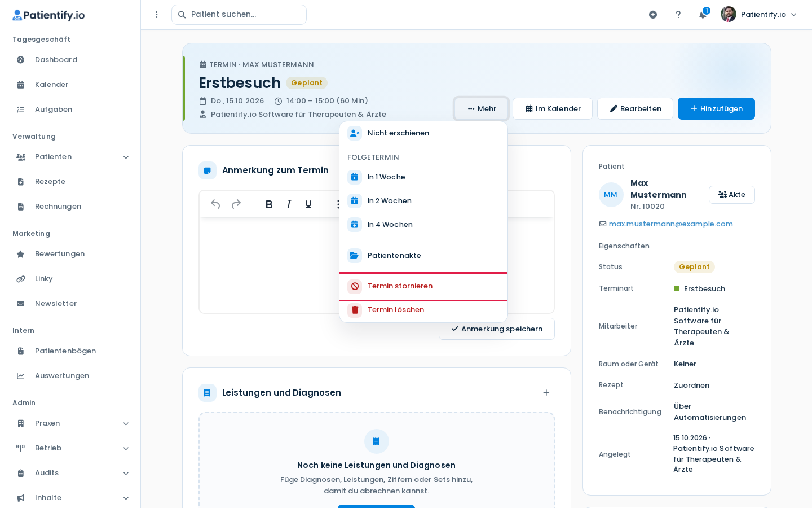This screenshot has height=508, width=812.
Task: Expand the Audits sidebar section
Action: (70, 473)
